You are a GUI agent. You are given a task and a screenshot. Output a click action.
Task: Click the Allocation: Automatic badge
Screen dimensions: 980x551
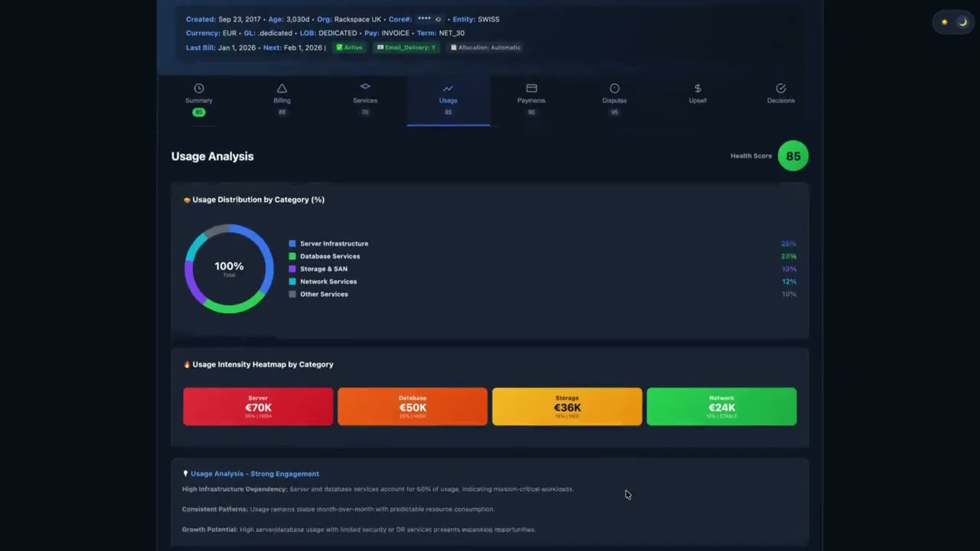(x=485, y=47)
